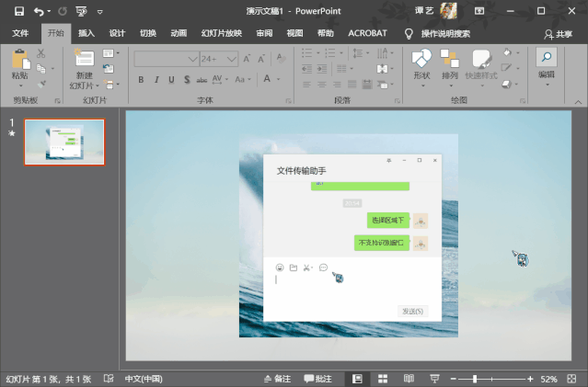The image size is (588, 387).
Task: Open Customize Quick Access Toolbar arrow
Action: tap(99, 12)
